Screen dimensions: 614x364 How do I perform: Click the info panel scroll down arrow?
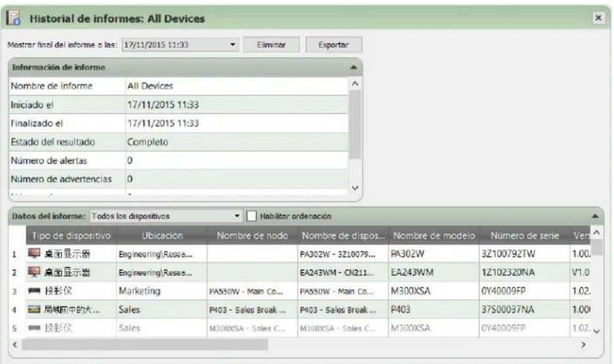click(x=355, y=189)
